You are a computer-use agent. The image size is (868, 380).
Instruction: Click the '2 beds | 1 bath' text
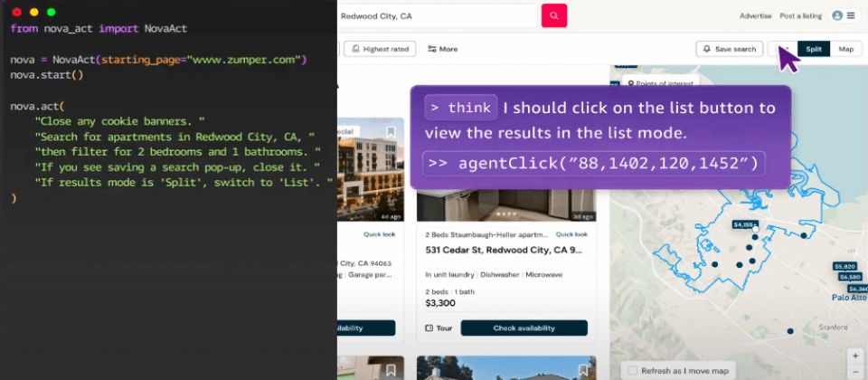[449, 291]
